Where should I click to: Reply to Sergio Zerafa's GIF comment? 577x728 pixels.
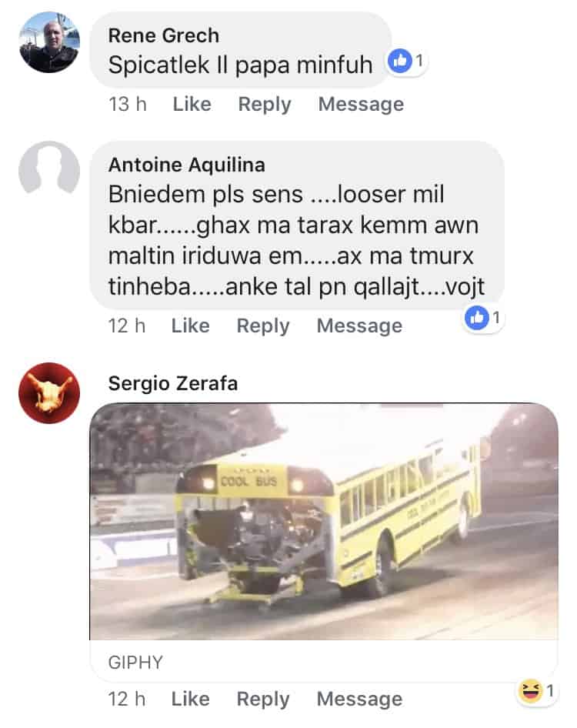[x=263, y=700]
